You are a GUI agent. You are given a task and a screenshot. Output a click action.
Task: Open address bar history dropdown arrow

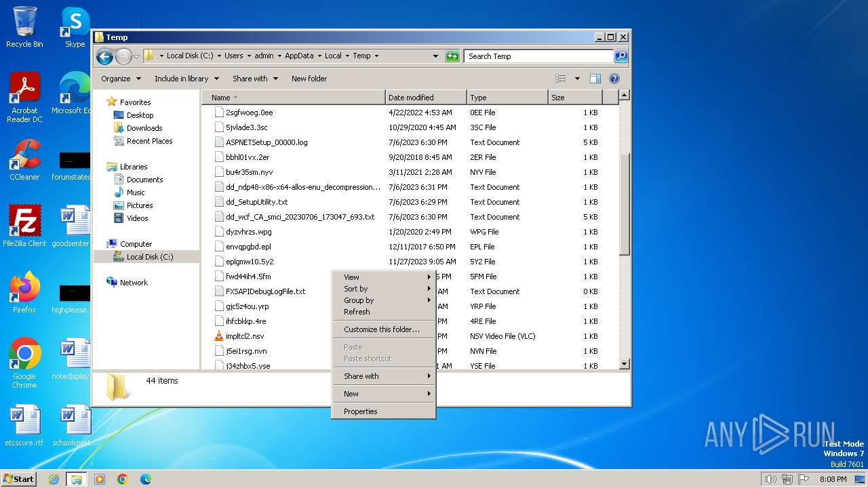pos(435,56)
